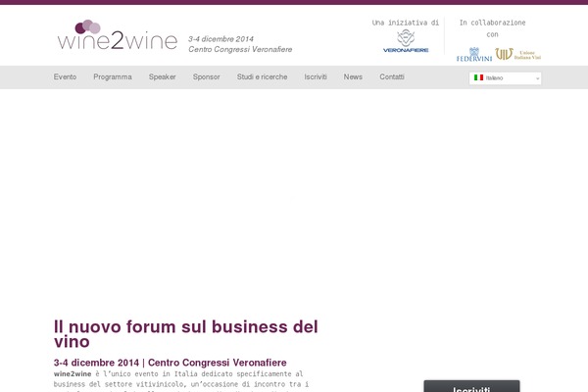This screenshot has height=392, width=588.
Task: Click Iscriviti in the navigation bar
Action: 316,76
